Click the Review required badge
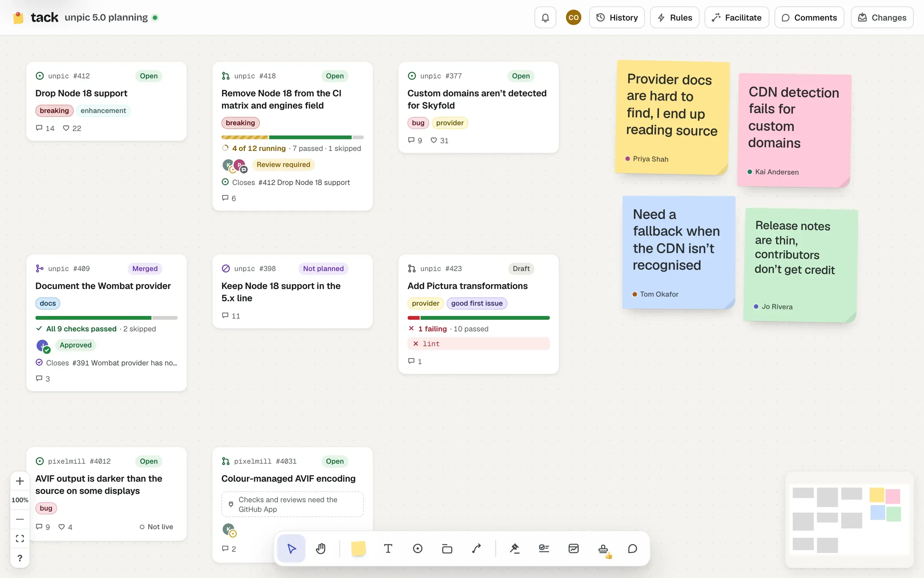 (x=283, y=165)
